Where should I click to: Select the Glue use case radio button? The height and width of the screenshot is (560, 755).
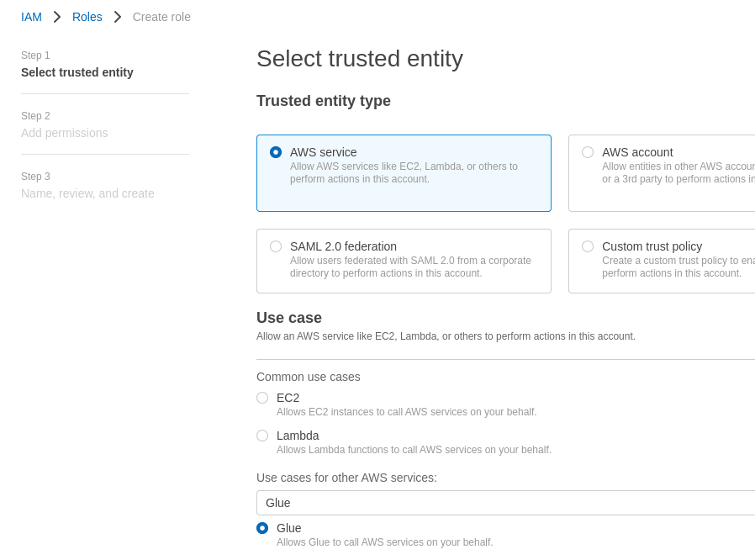point(262,528)
